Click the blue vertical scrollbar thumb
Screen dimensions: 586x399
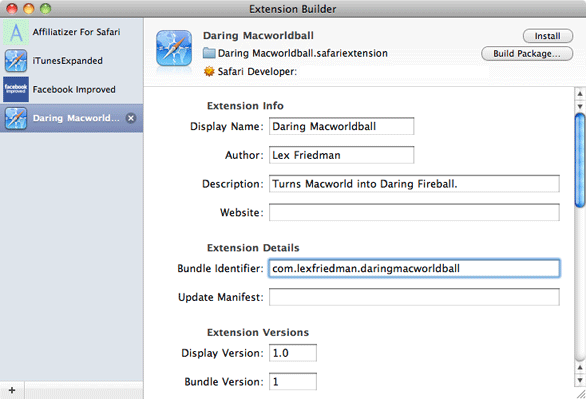pos(580,161)
